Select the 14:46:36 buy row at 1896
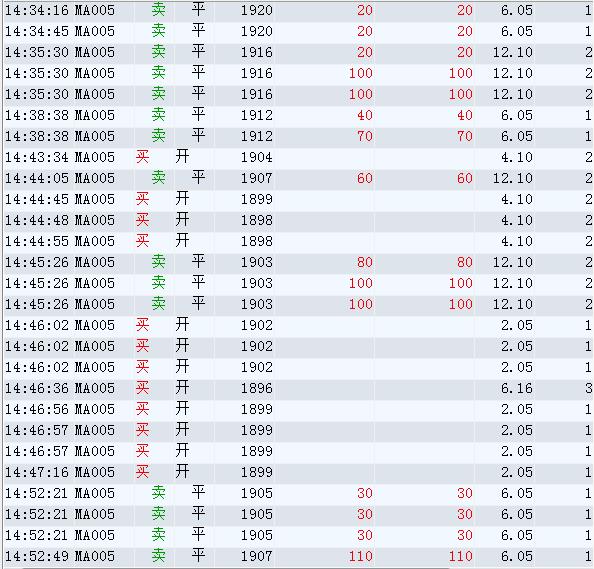 click(299, 388)
